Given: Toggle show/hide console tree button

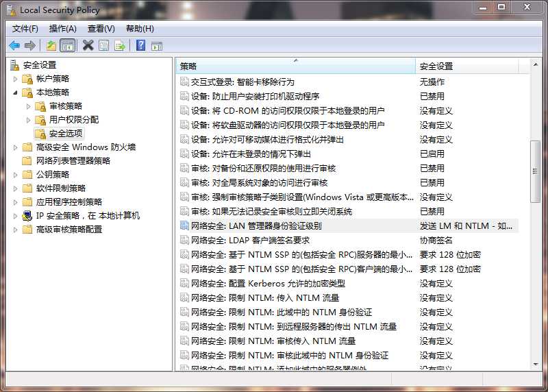Looking at the screenshot, I should (67, 45).
